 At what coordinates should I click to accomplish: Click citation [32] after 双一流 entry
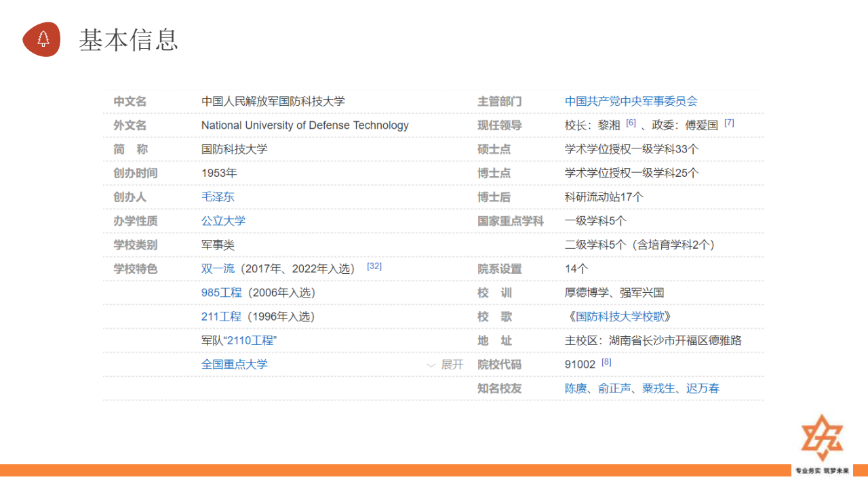374,266
